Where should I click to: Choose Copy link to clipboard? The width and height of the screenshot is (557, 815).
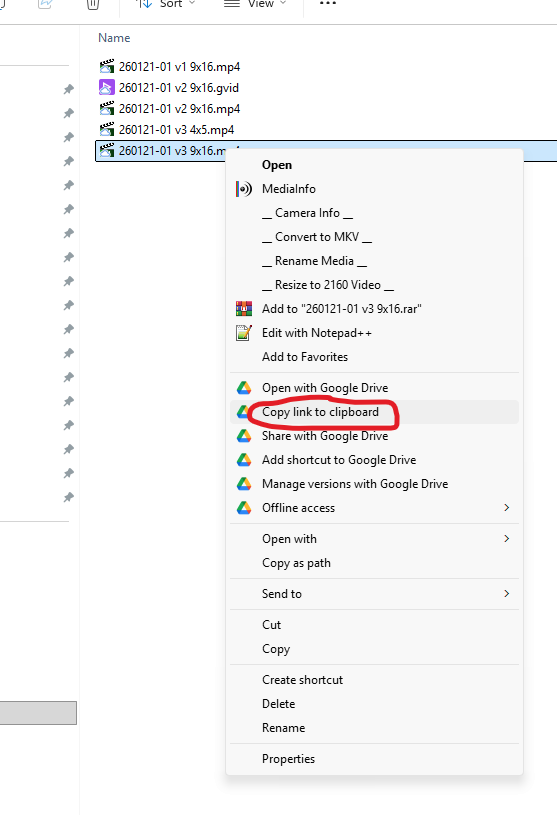[x=374, y=412]
